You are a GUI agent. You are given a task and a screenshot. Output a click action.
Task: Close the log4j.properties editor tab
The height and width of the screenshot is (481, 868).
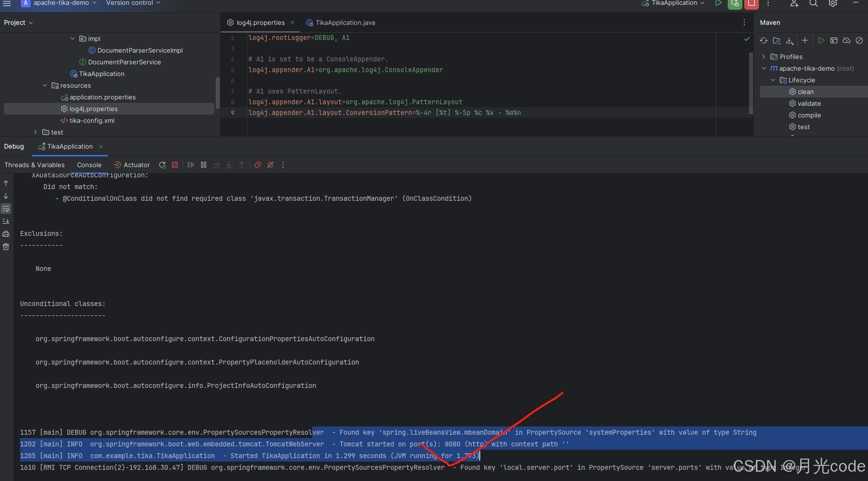292,22
